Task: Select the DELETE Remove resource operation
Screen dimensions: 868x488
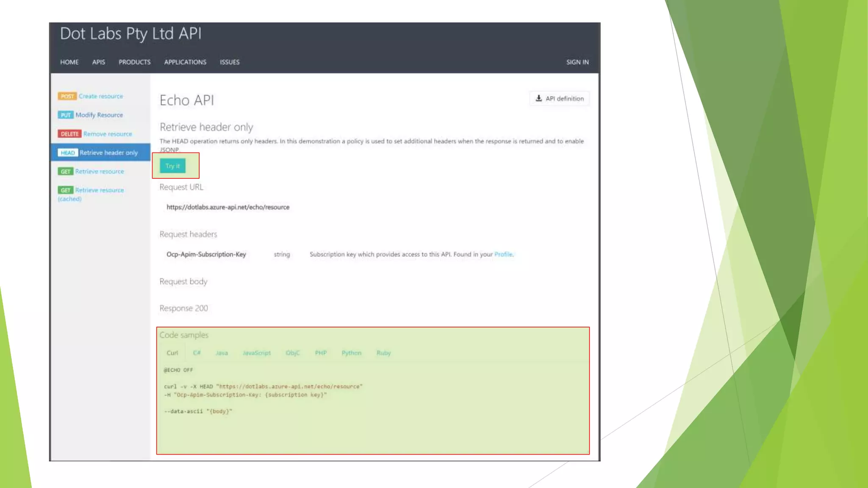Action: 107,134
